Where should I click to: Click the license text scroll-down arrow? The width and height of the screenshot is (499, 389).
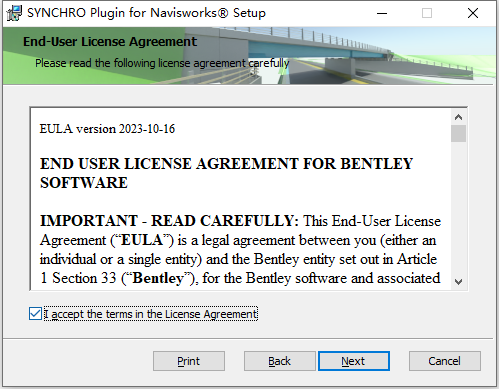point(458,282)
